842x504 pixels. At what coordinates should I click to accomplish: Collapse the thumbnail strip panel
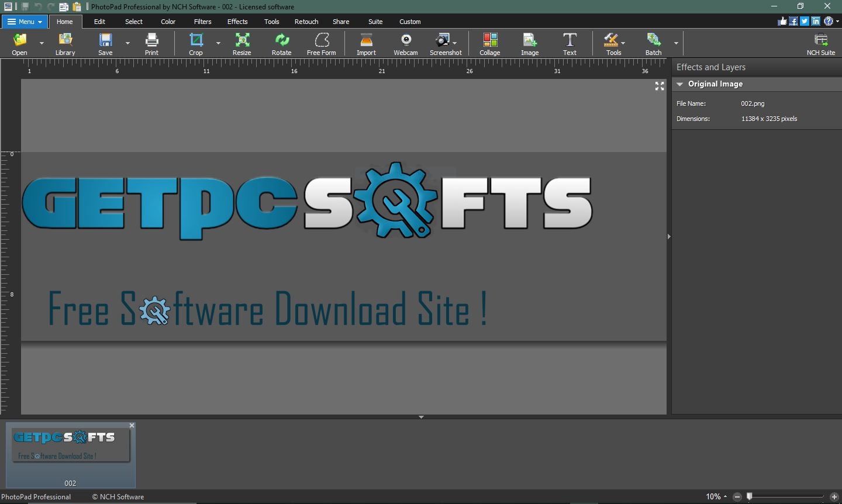click(x=421, y=417)
